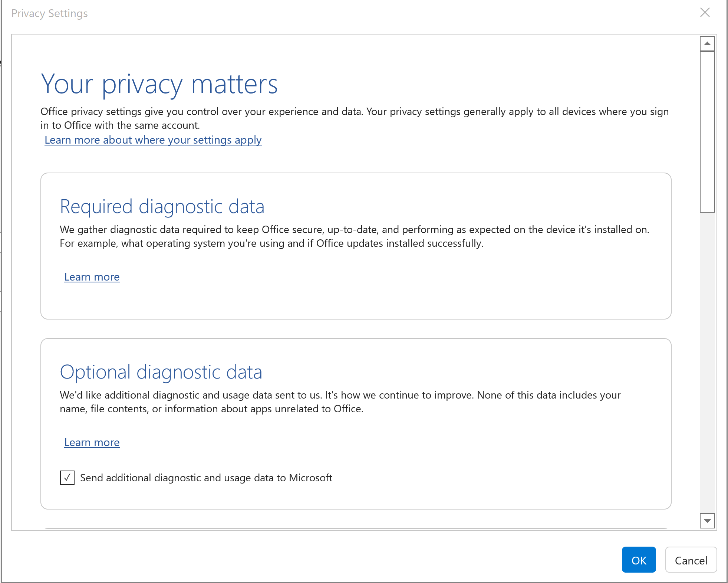Click the vertical scrollbar thumb
This screenshot has height=583, width=728.
(x=707, y=132)
